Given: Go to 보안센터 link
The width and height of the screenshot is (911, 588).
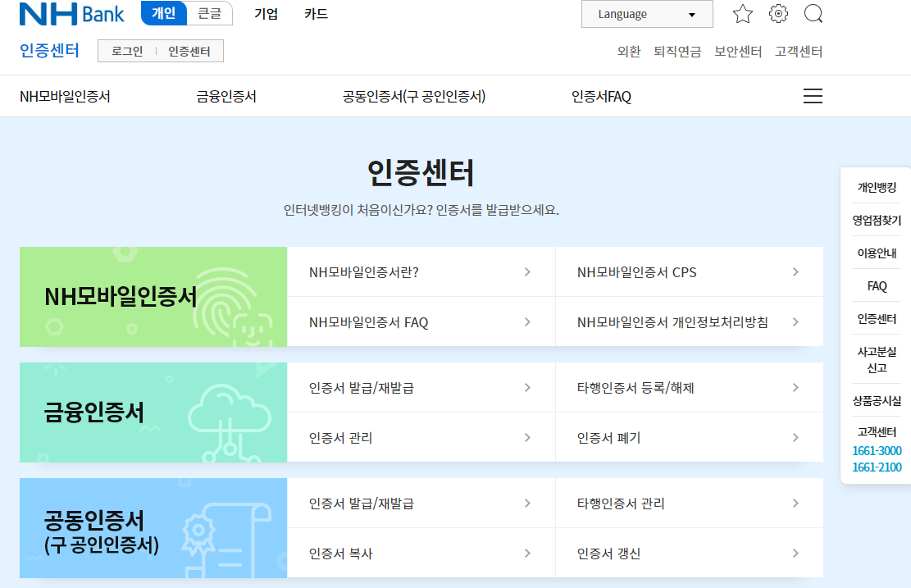Looking at the screenshot, I should coord(738,52).
